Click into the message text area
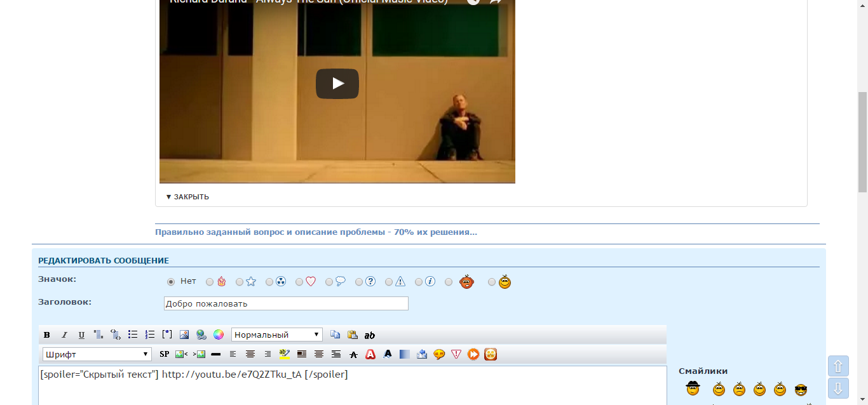Screen dimensions: 868x405 coord(353,385)
